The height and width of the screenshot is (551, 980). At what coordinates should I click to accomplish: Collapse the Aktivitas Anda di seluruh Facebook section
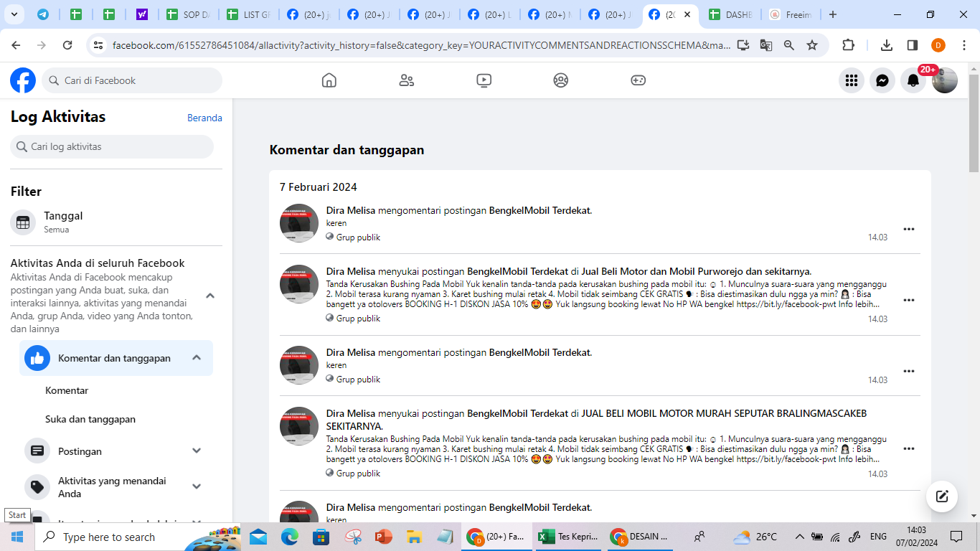point(210,296)
